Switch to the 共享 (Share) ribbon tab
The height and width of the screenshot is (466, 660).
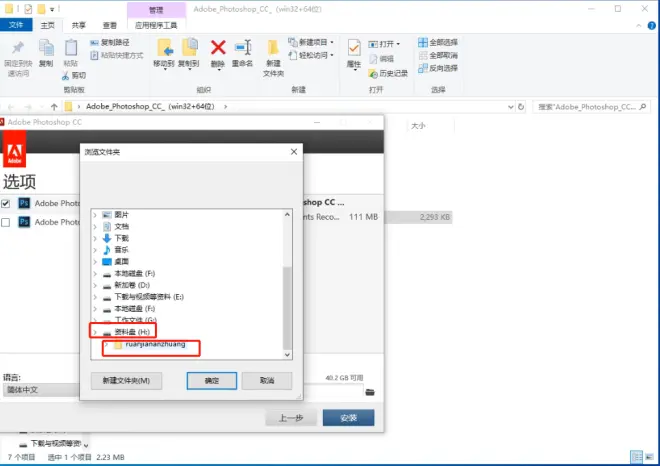[78, 25]
